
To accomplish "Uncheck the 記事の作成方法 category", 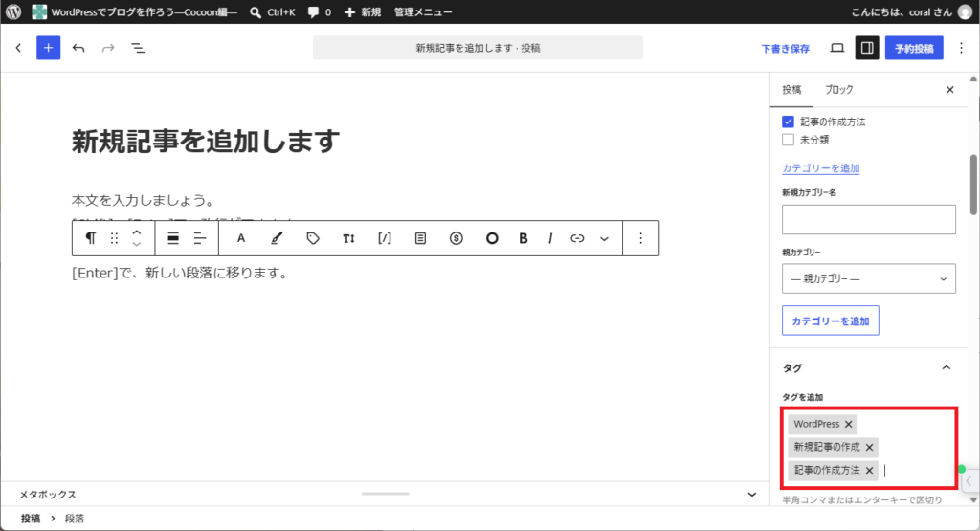I will pos(789,122).
